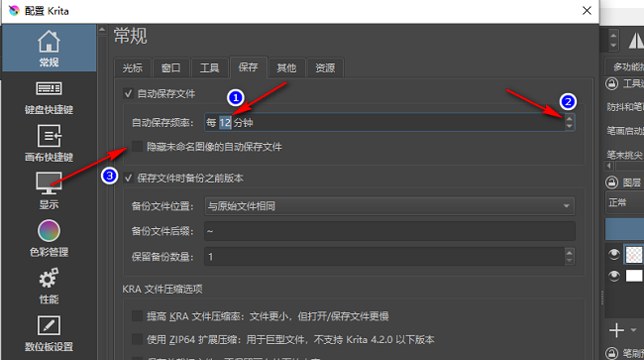Open the 备份文件位置 dropdown
The height and width of the screenshot is (360, 644).
(389, 206)
